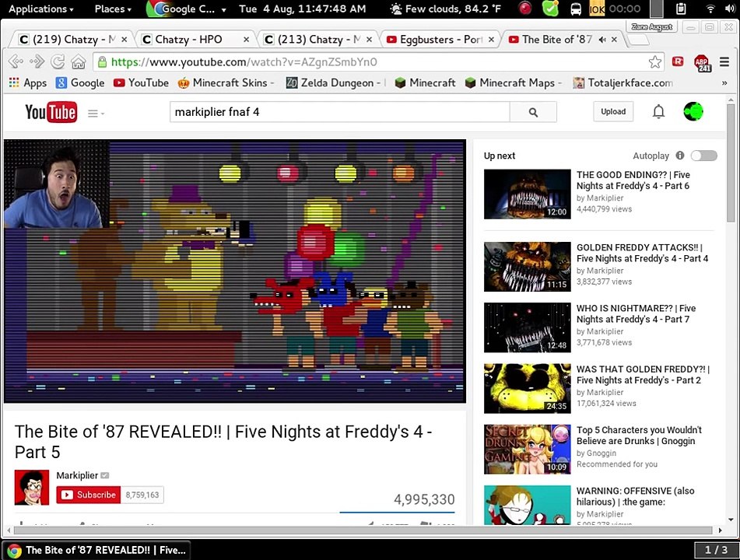
Task: Expand the YouTube guide menu dropdown
Action: (96, 114)
